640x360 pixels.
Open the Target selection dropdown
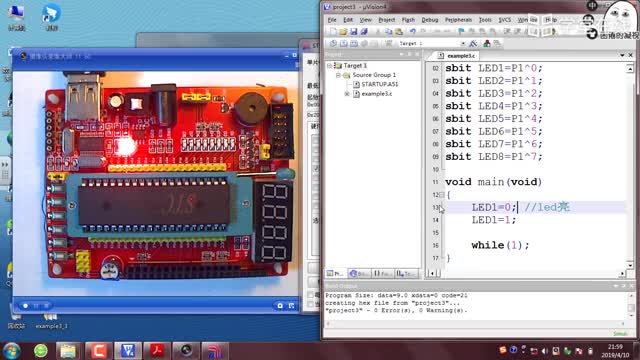(463, 43)
